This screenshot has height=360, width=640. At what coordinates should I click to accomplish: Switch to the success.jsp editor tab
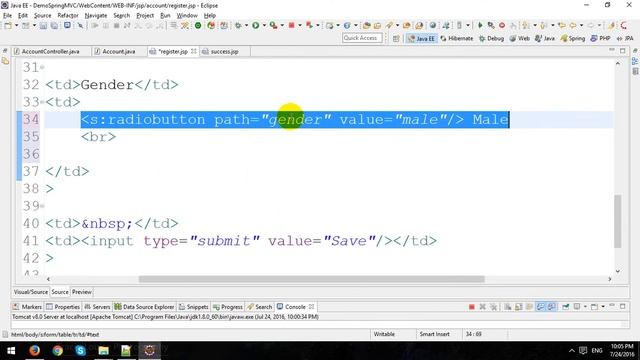[224, 52]
